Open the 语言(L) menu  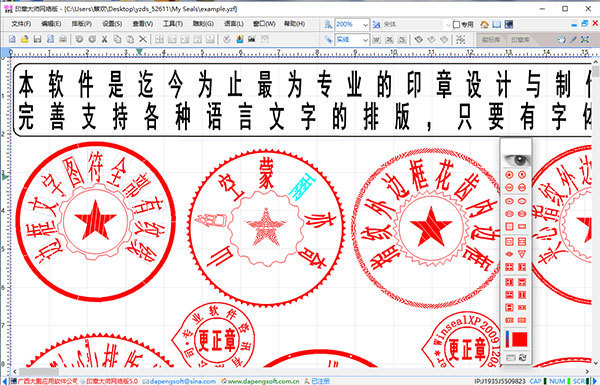(x=234, y=24)
